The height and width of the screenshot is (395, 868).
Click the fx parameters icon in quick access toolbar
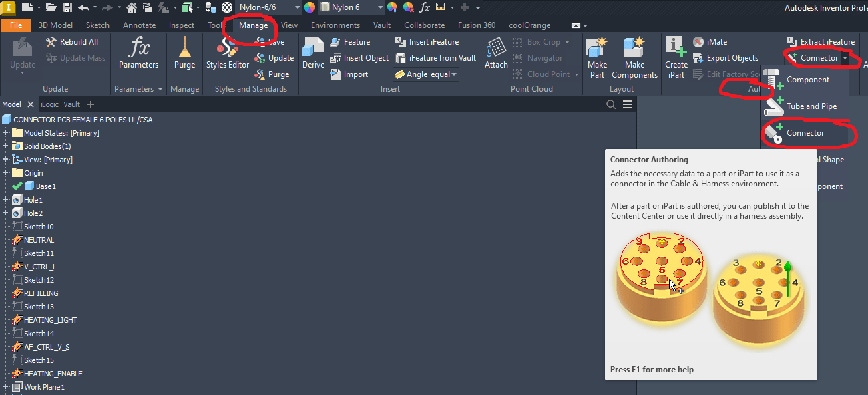(x=425, y=7)
